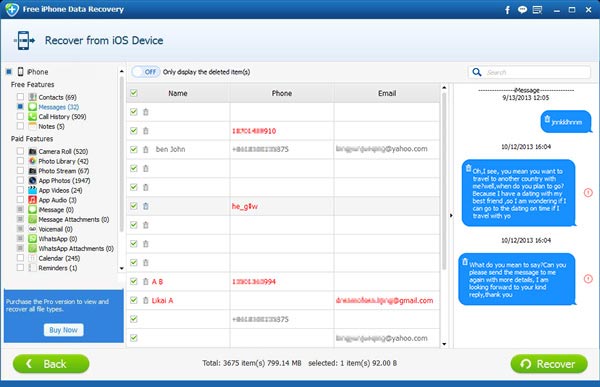Sort by the Phone column header

pos(282,93)
